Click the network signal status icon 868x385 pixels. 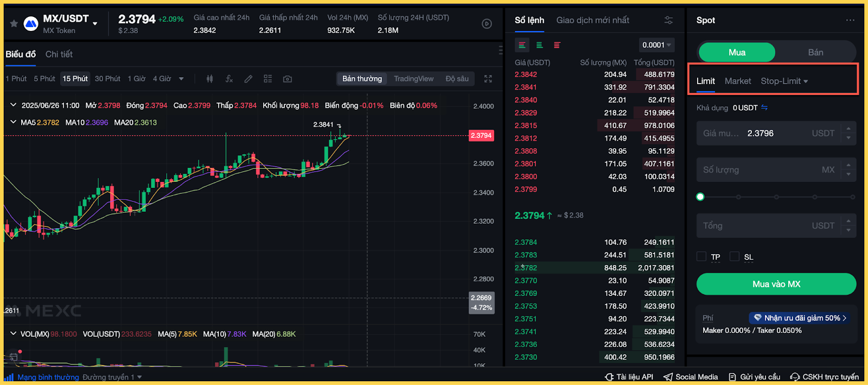pos(9,377)
